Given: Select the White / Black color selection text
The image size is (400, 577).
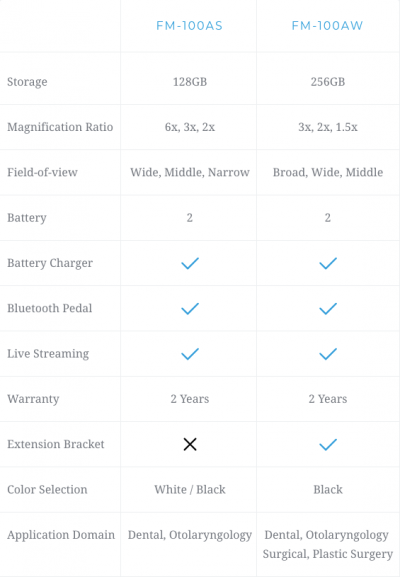Looking at the screenshot, I should tap(190, 489).
